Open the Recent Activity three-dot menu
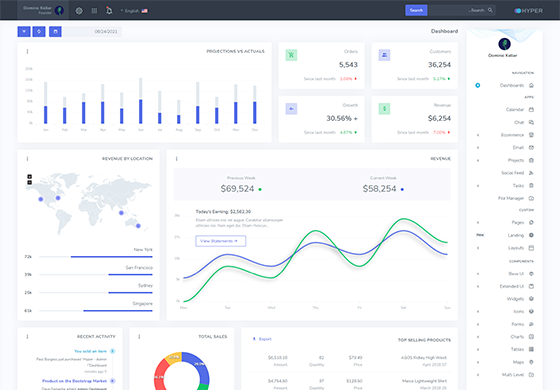Viewport: 560px width, 390px height. (x=27, y=336)
